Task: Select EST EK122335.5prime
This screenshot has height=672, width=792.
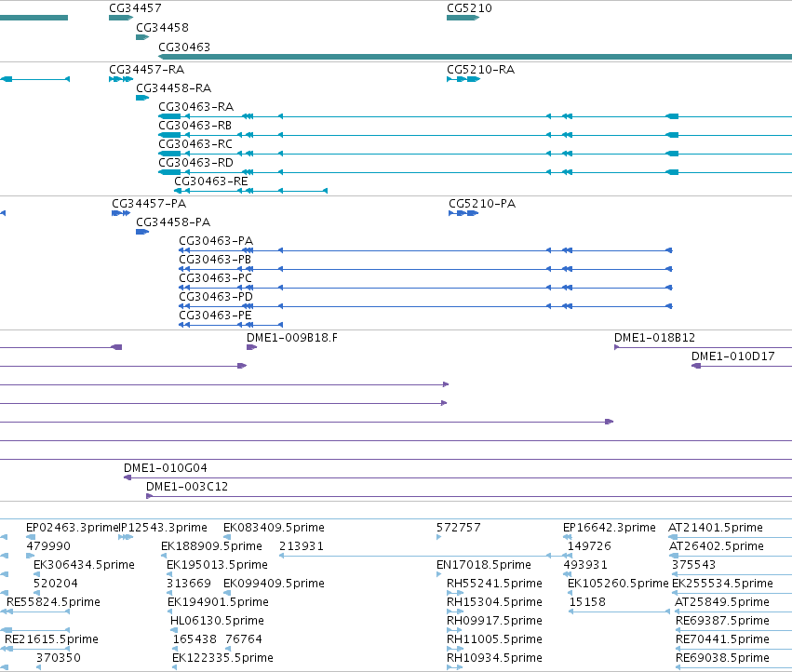Action: point(222,658)
